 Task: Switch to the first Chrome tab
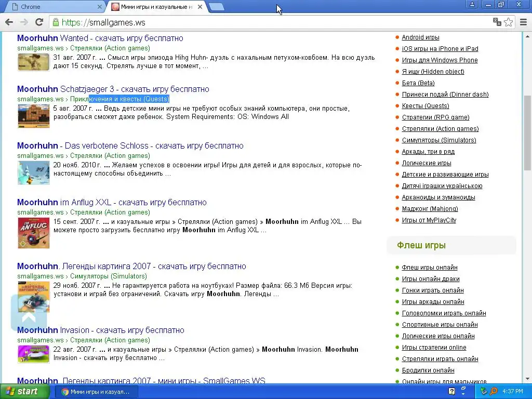54,7
